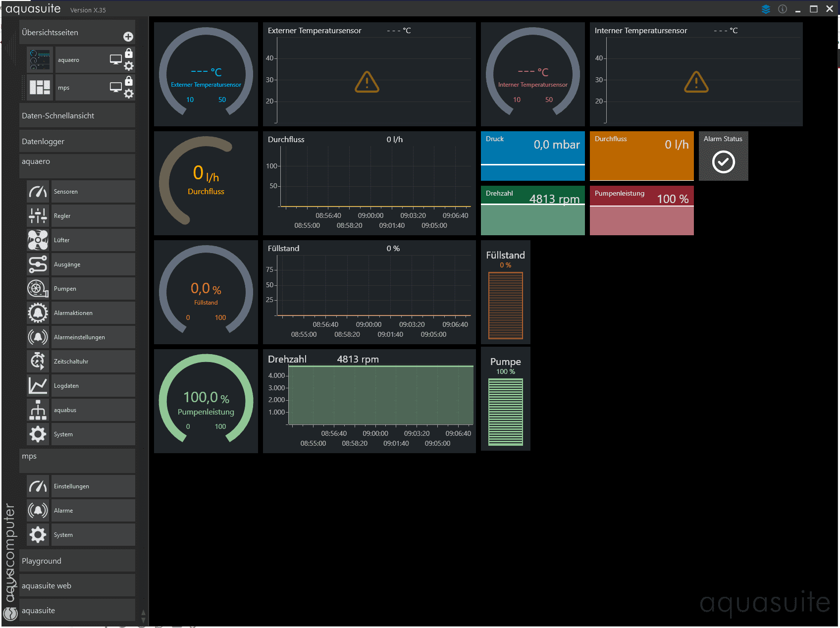
Task: Go to Logdaten page
Action: [93, 386]
